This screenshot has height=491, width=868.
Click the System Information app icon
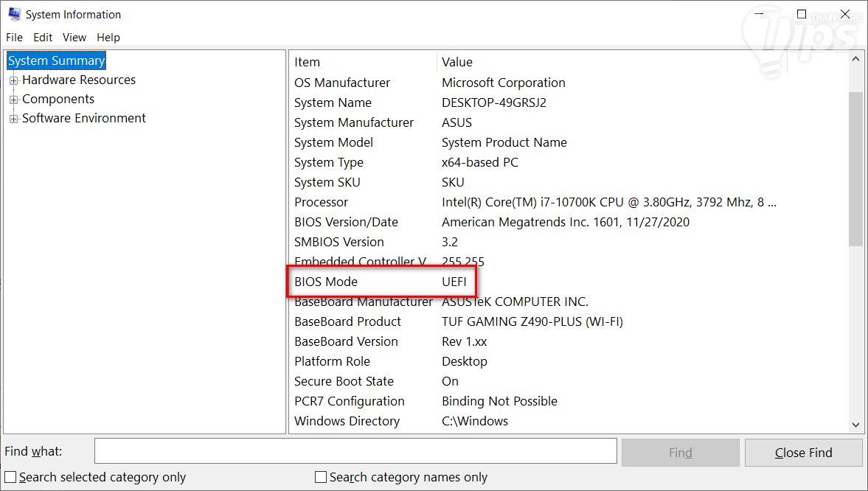[x=14, y=14]
